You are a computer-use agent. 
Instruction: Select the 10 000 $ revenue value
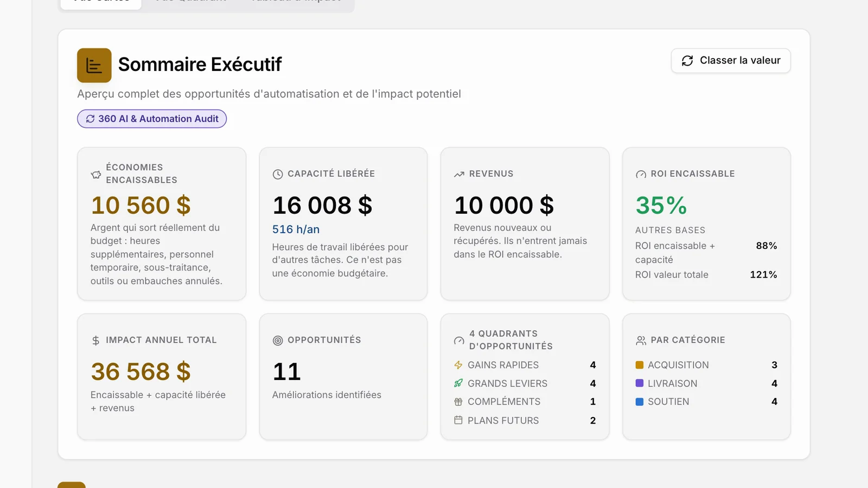[504, 206]
